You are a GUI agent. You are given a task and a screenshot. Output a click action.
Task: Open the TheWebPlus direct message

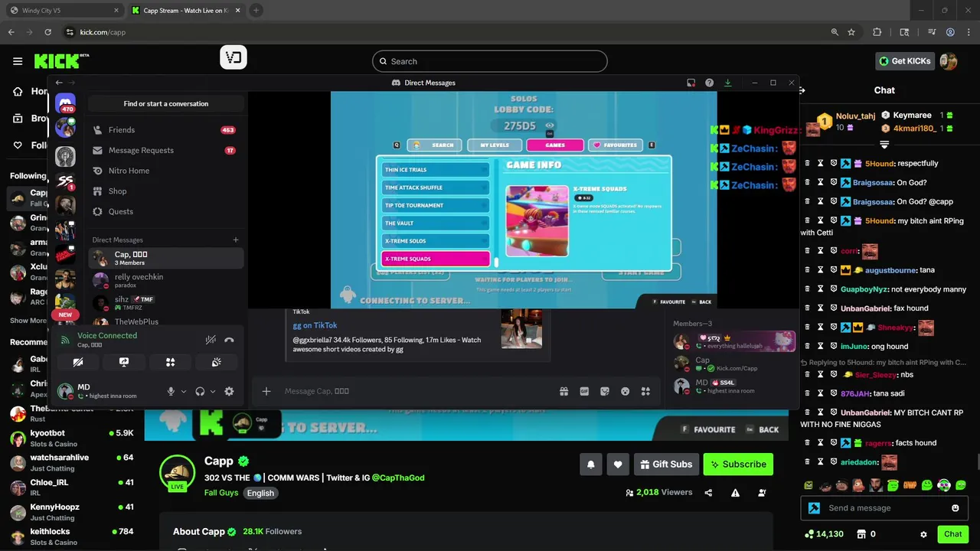pyautogui.click(x=166, y=322)
